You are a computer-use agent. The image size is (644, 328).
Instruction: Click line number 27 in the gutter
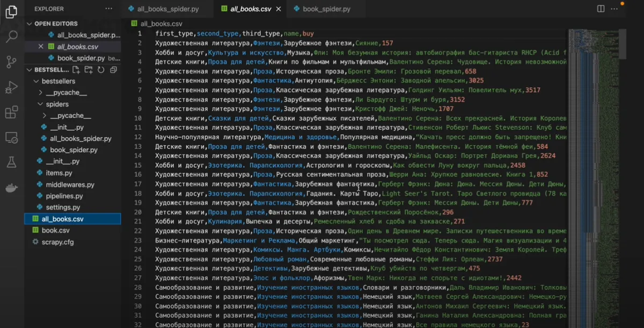point(138,278)
